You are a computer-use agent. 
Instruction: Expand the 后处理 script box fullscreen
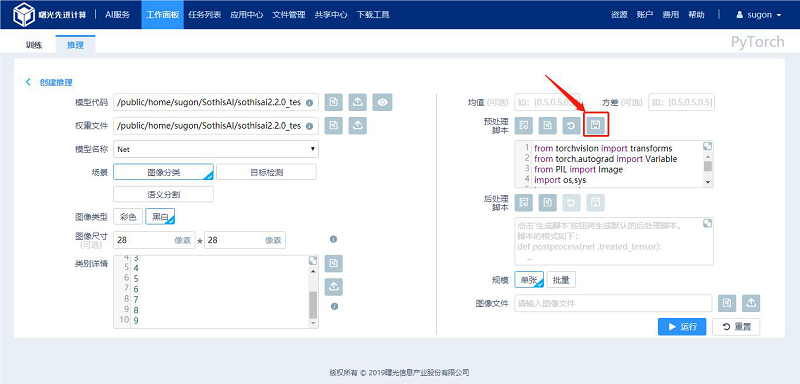coord(707,223)
